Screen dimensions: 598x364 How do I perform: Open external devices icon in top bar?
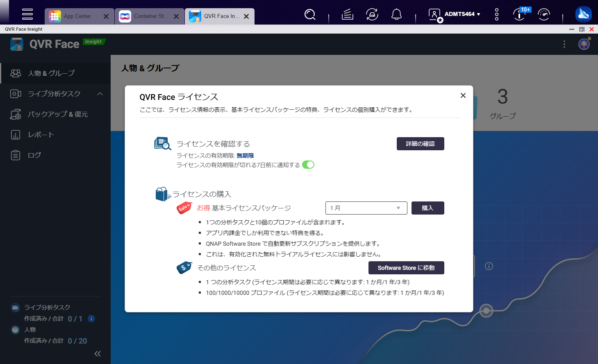click(x=372, y=15)
